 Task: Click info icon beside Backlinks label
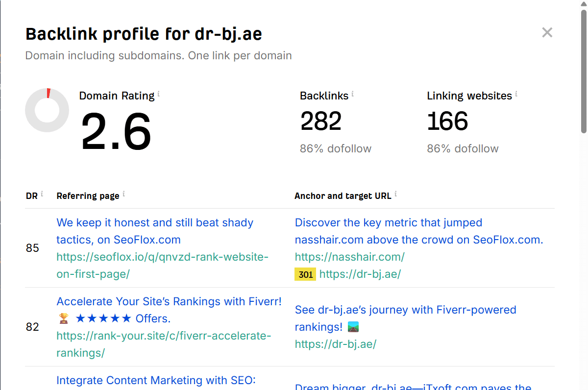point(353,94)
